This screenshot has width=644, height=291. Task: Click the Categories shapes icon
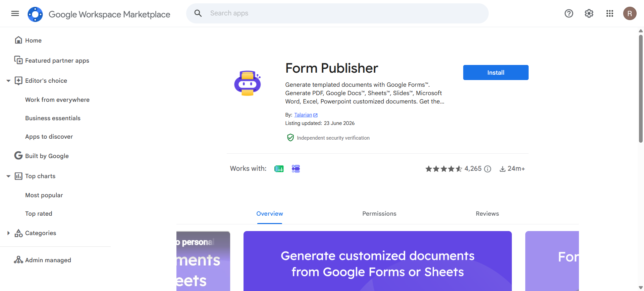pyautogui.click(x=18, y=233)
